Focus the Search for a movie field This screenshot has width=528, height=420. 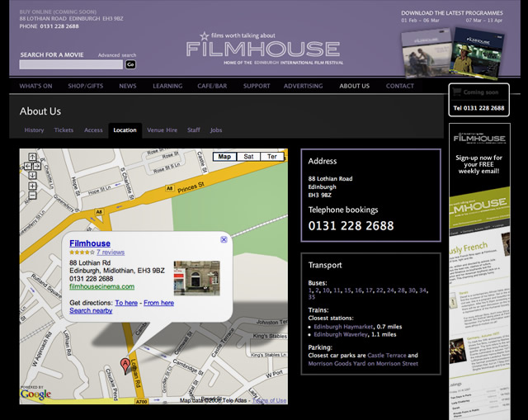click(x=71, y=64)
